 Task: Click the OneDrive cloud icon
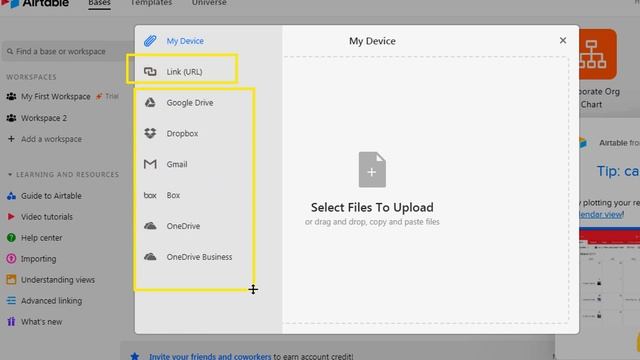(x=150, y=226)
